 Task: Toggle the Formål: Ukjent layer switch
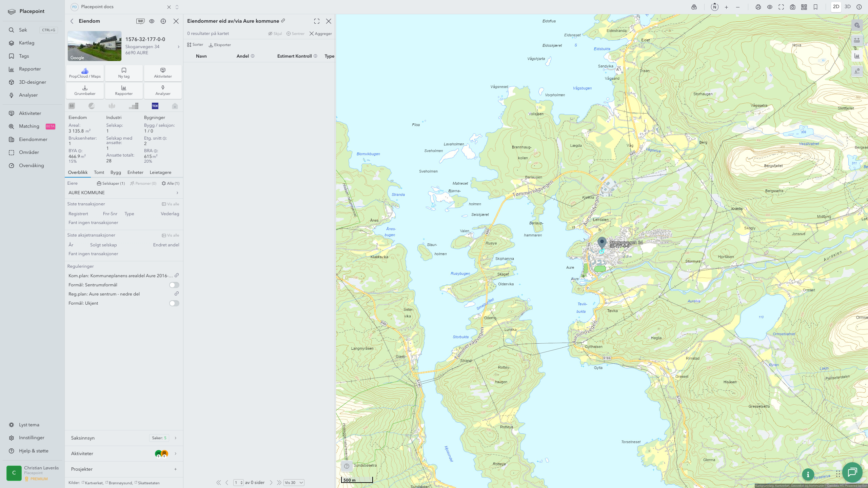click(x=174, y=303)
